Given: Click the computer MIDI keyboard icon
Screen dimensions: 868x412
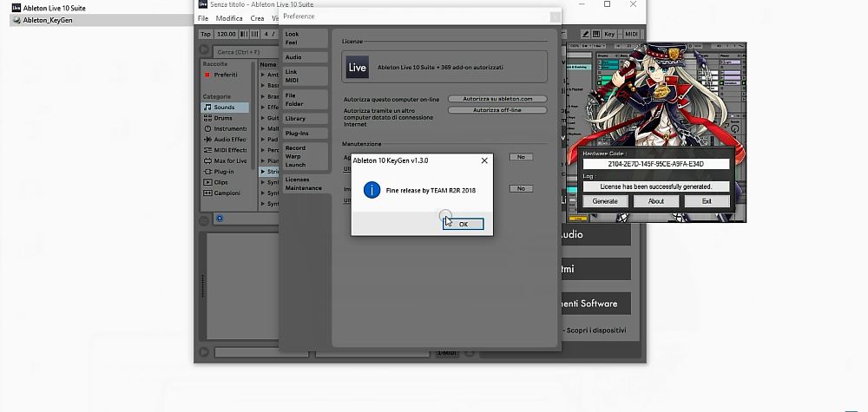Looking at the screenshot, I should click(596, 34).
